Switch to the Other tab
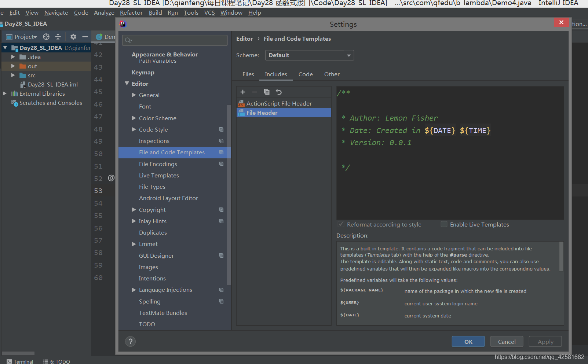Viewport: 588px width, 364px height. pyautogui.click(x=332, y=74)
